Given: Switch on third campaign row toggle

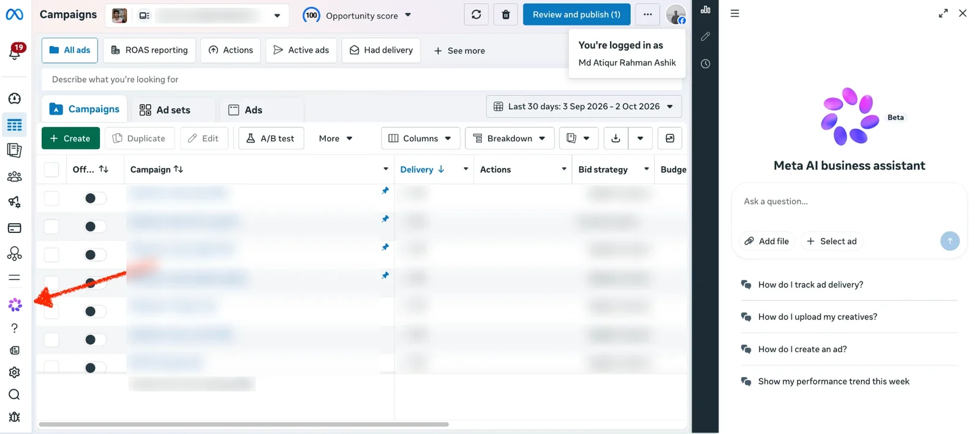Looking at the screenshot, I should 94,254.
